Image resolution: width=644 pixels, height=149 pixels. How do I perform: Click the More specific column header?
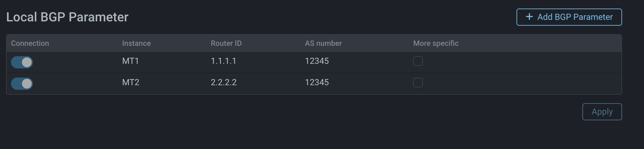(436, 43)
